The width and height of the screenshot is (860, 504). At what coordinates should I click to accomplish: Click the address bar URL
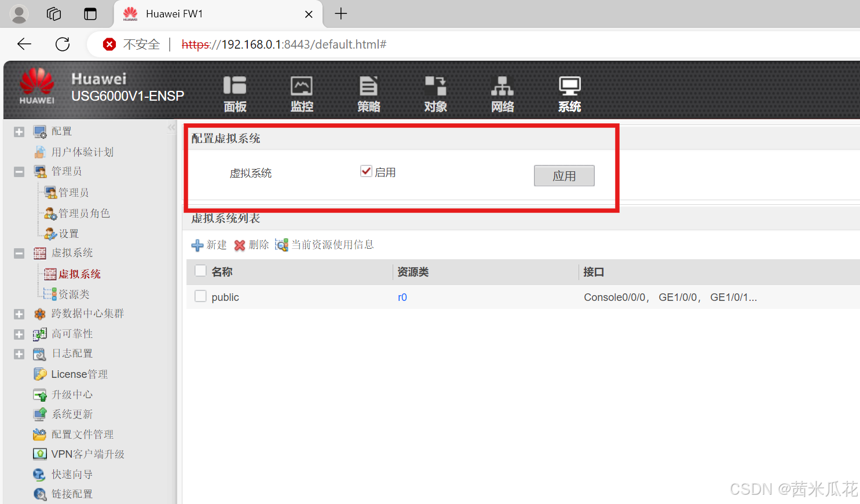tap(284, 45)
